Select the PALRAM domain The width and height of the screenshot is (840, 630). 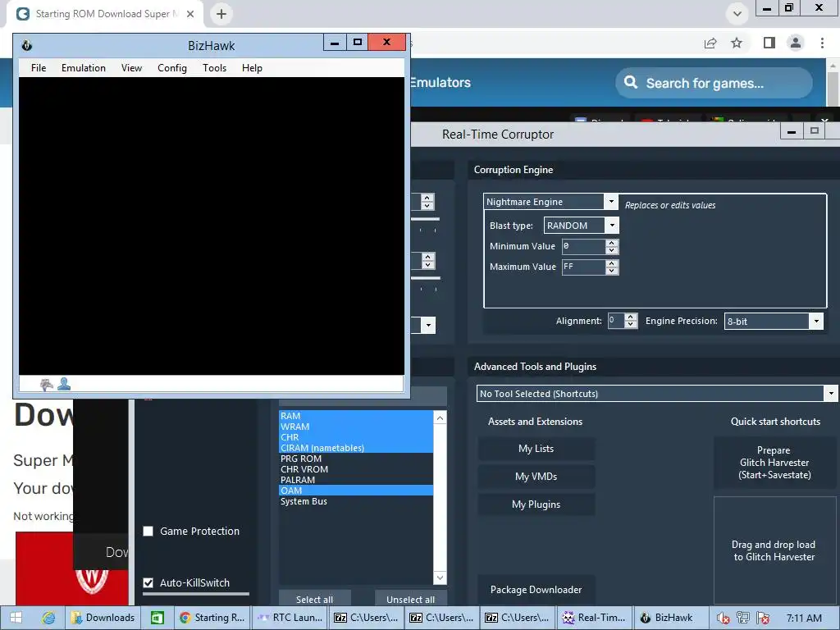[x=356, y=480]
